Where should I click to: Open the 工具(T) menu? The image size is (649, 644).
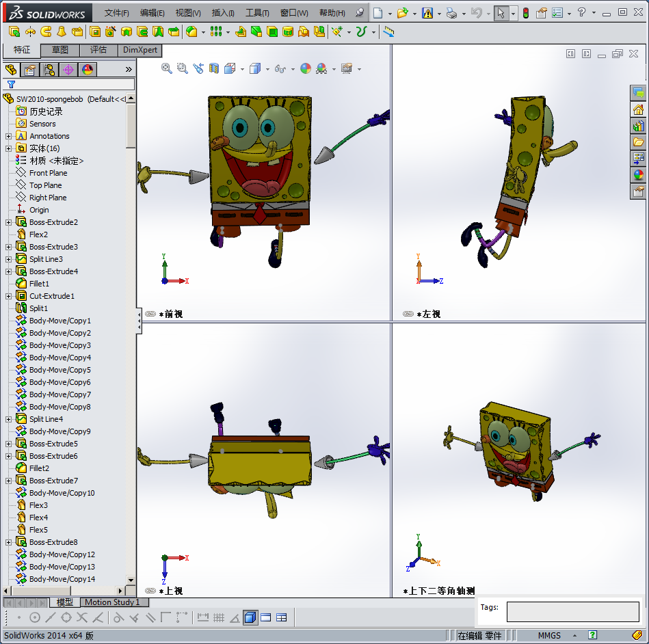point(257,13)
